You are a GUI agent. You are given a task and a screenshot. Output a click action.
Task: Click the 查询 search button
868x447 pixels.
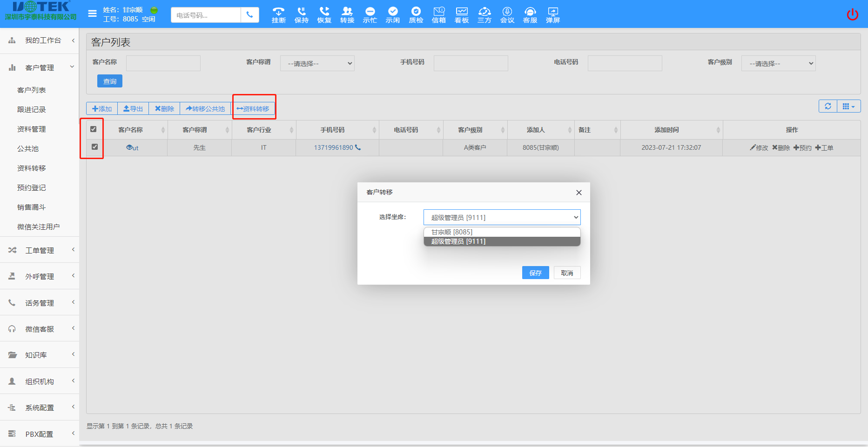coord(109,80)
